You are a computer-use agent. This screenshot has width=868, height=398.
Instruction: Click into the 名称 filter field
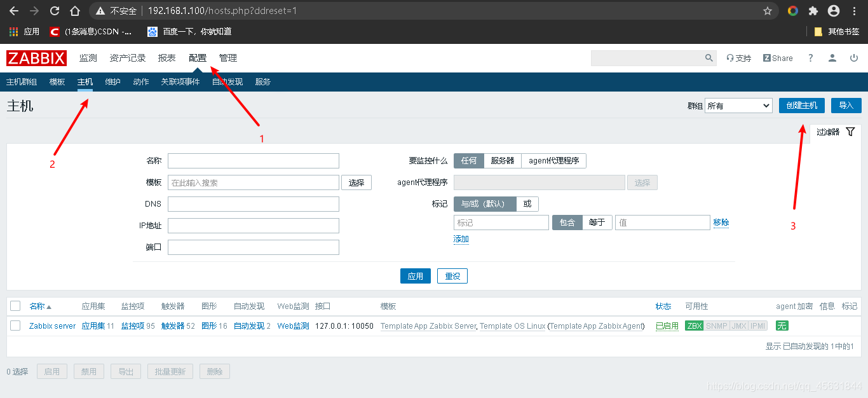[x=254, y=161]
